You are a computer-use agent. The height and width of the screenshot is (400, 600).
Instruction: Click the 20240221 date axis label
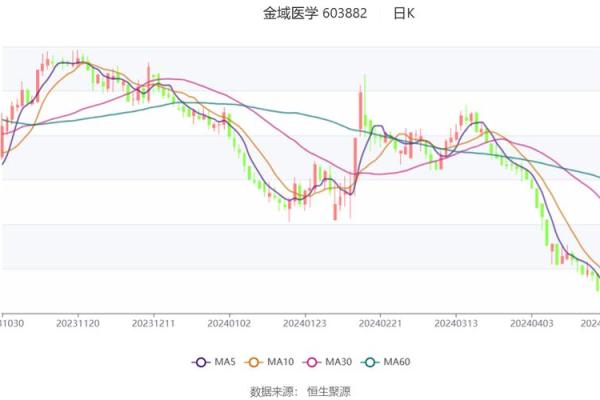point(380,323)
